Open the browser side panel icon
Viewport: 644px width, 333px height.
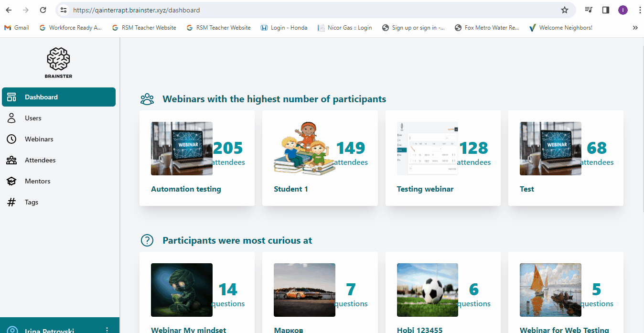pos(605,10)
